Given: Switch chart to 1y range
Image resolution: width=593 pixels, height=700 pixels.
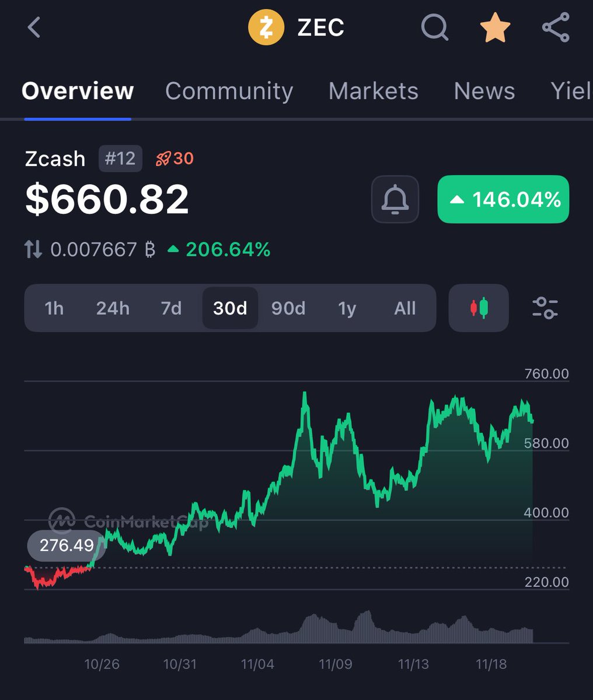Looking at the screenshot, I should [x=347, y=308].
